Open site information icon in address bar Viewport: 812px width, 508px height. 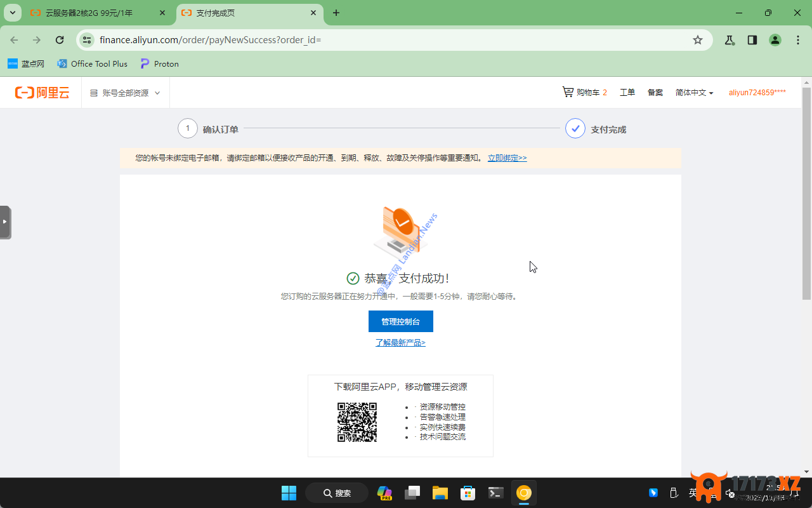[87, 40]
